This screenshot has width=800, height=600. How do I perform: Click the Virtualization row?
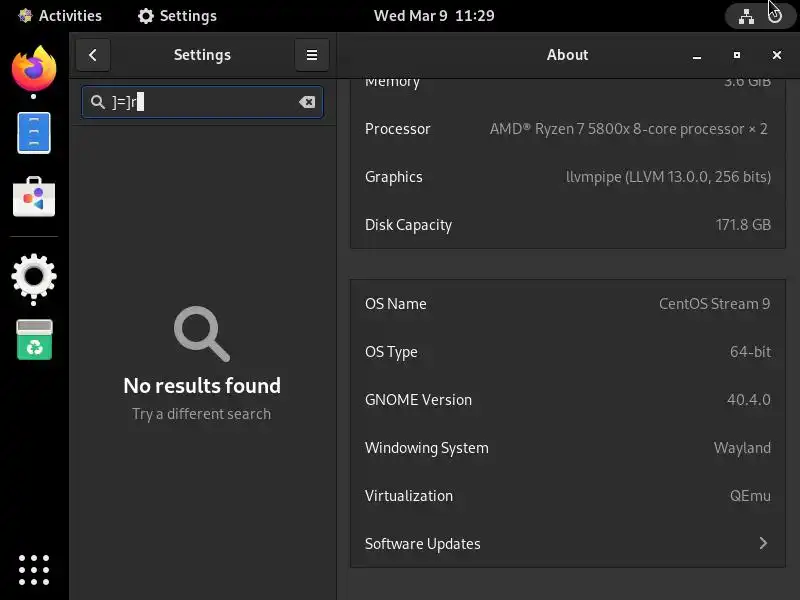[568, 496]
